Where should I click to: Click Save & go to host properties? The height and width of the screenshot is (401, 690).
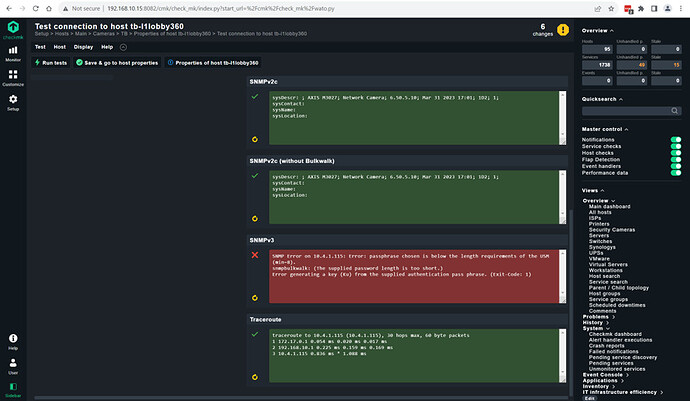pos(118,63)
